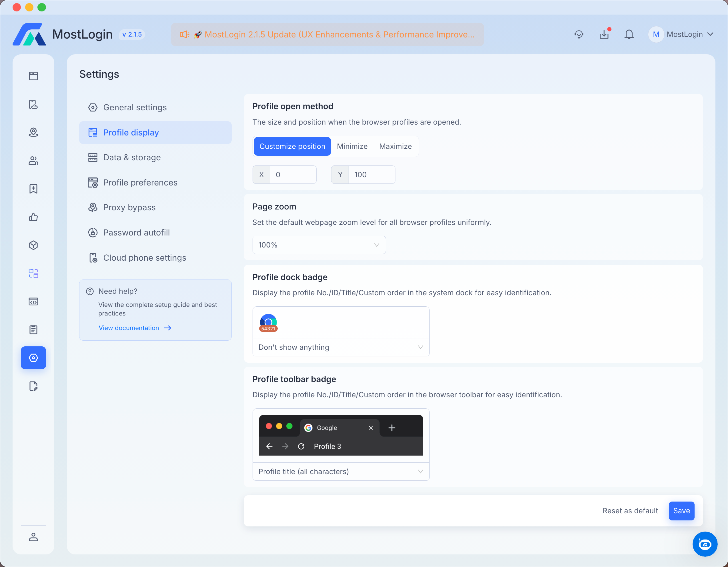Screen dimensions: 728x567
Task: Open the browser profiles sidebar icon
Action: pyautogui.click(x=33, y=76)
